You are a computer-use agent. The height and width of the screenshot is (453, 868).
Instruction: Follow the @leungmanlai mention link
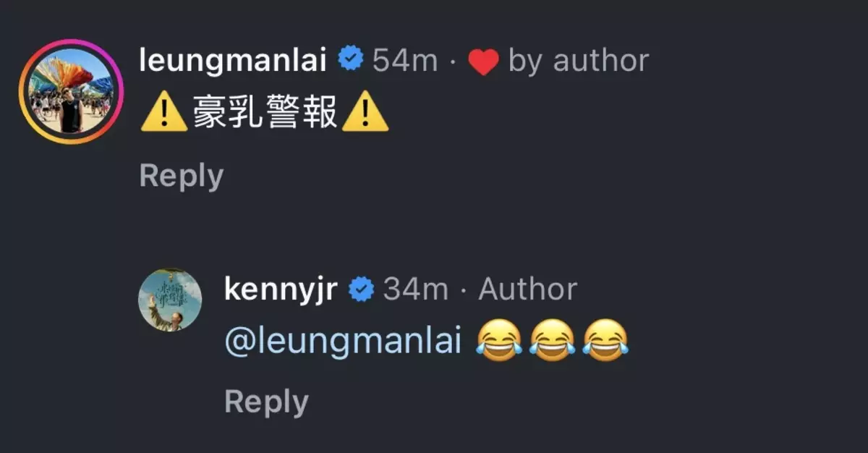pos(344,341)
